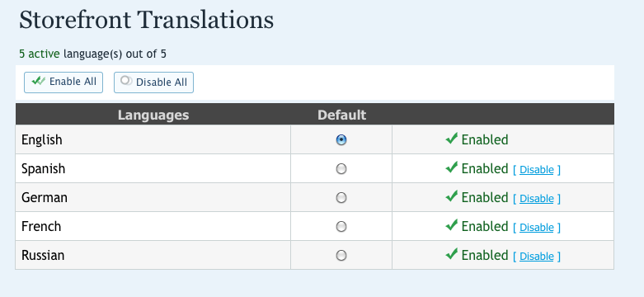644x297 pixels.
Task: Disable the German language
Action: coord(537,198)
